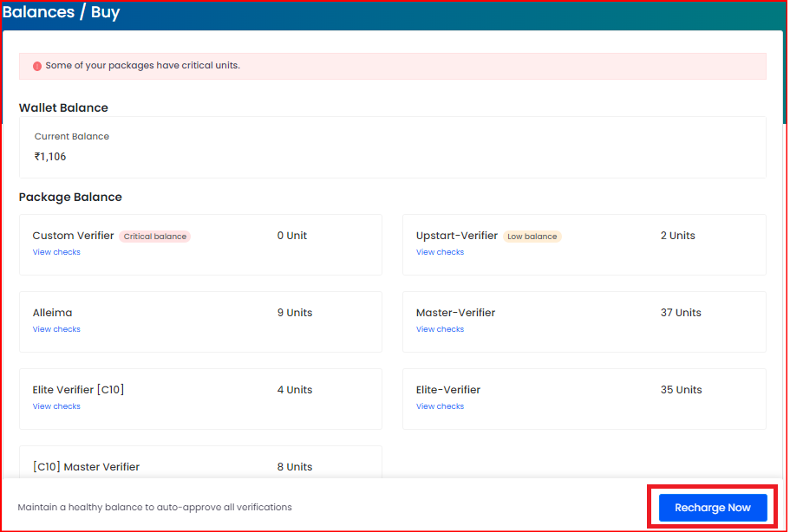This screenshot has height=532, width=790.
Task: Click the Low balance badge
Action: pyautogui.click(x=532, y=237)
